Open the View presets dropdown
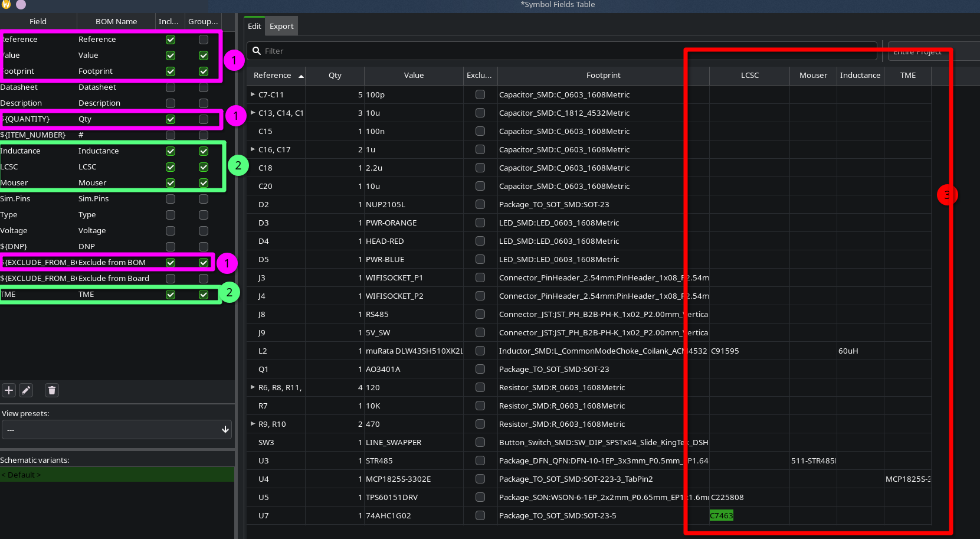 (117, 430)
